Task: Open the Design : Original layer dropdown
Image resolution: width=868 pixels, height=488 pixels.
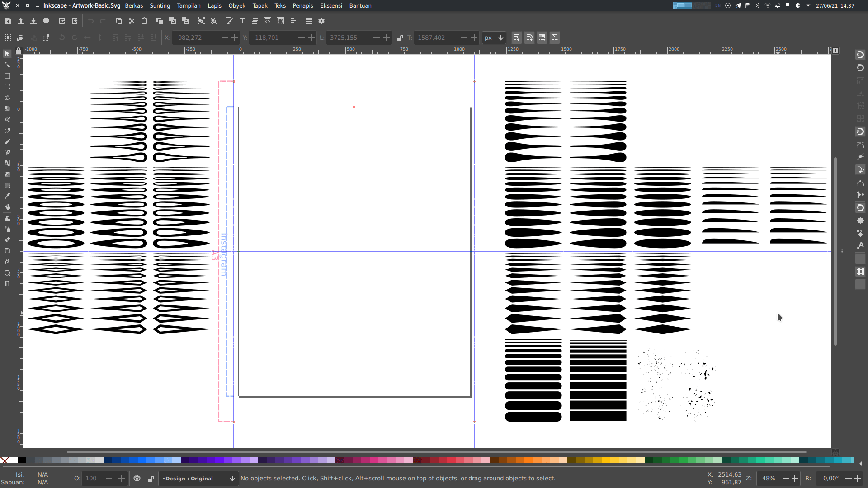Action: [x=198, y=479]
